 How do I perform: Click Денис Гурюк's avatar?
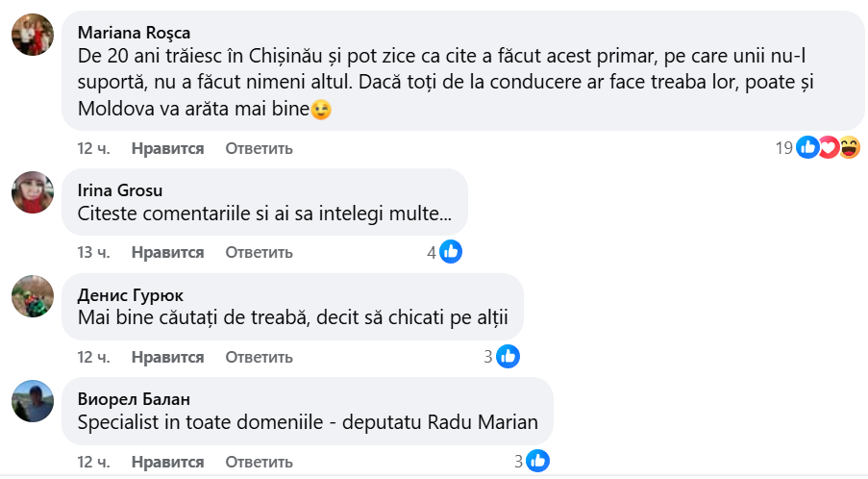point(33,296)
